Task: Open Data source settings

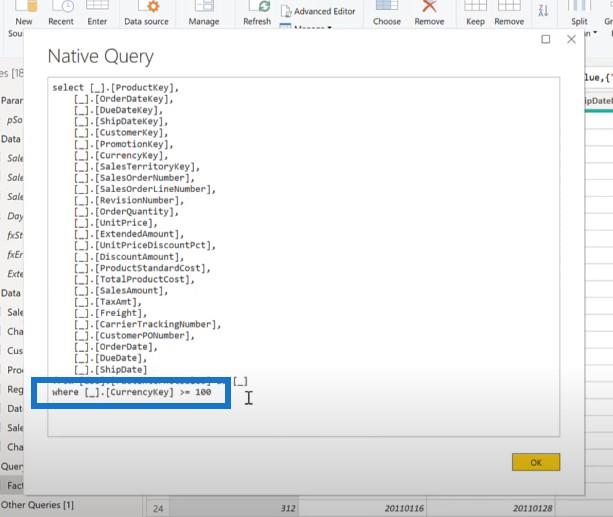Action: click(147, 13)
